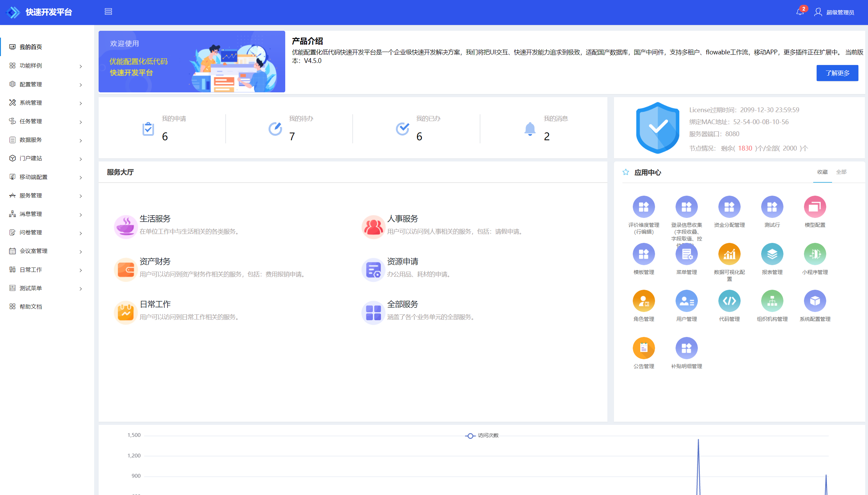This screenshot has height=495, width=868.
Task: Click the 生活服务 cup icon
Action: point(126,226)
